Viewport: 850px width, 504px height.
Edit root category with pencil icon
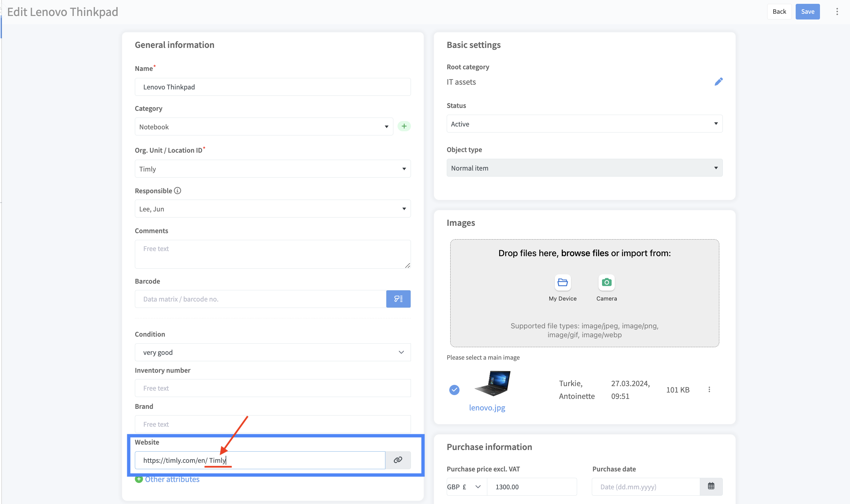pos(718,82)
